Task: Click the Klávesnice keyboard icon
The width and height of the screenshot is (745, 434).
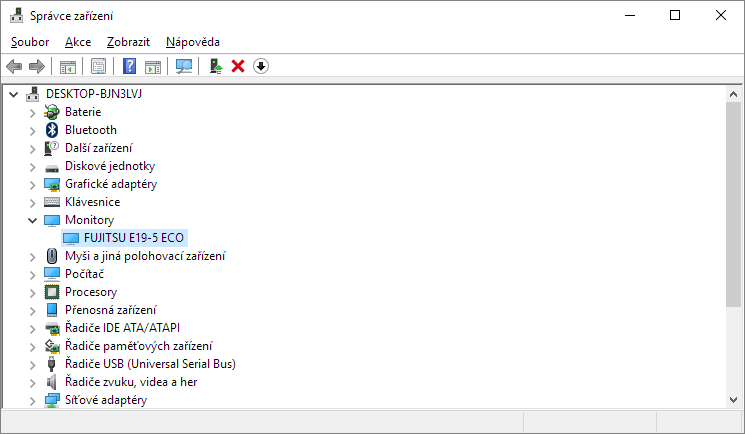Action: pyautogui.click(x=52, y=202)
